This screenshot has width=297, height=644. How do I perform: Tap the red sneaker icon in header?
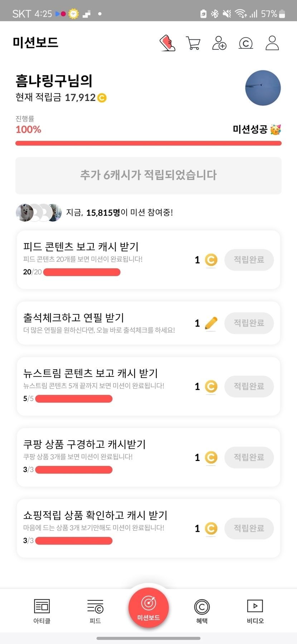coord(167,43)
